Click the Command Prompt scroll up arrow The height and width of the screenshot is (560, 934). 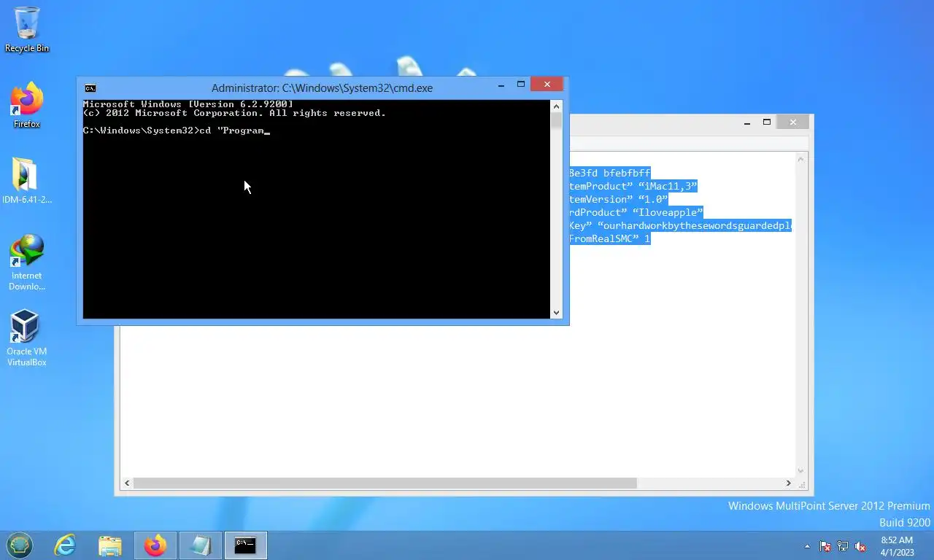click(556, 106)
